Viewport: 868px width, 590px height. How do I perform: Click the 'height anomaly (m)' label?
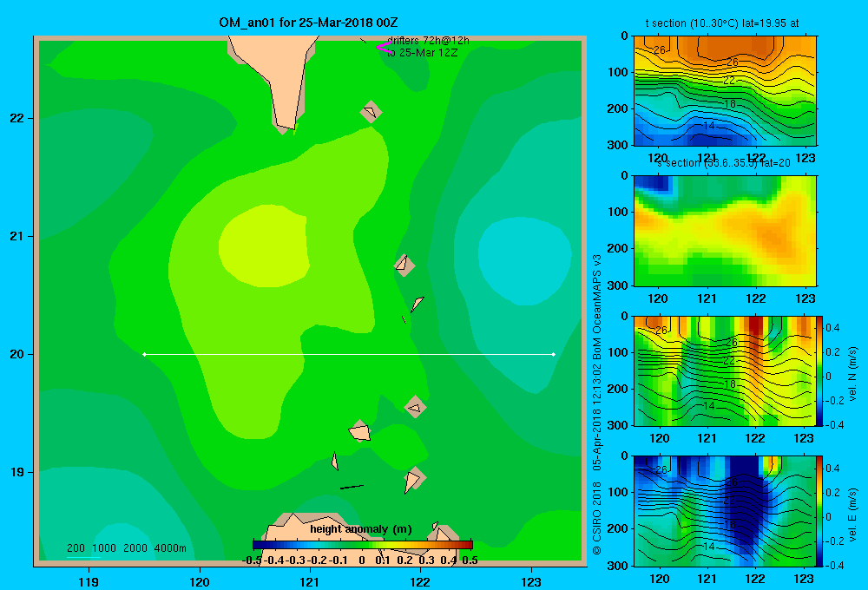pyautogui.click(x=361, y=529)
